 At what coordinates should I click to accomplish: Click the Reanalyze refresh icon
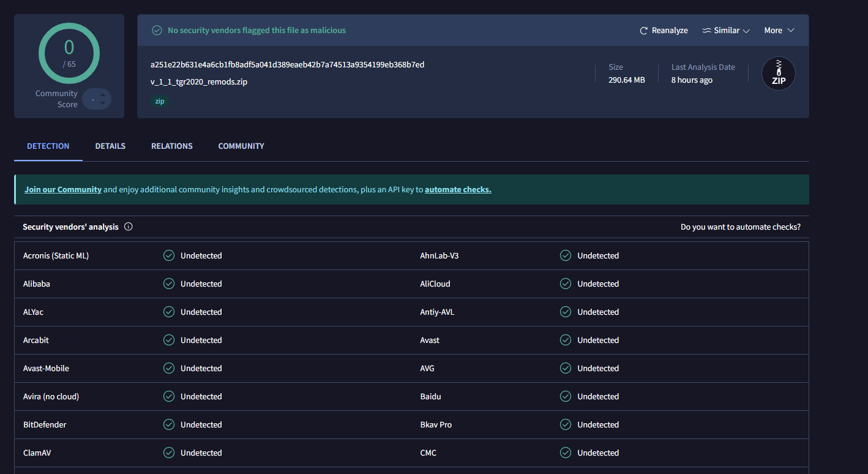(x=643, y=31)
